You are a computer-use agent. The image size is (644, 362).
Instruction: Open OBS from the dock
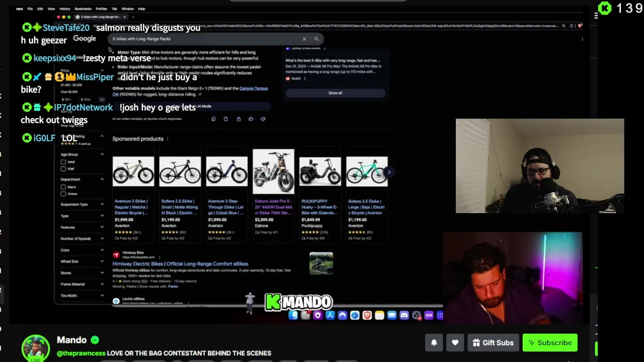pyautogui.click(x=417, y=315)
